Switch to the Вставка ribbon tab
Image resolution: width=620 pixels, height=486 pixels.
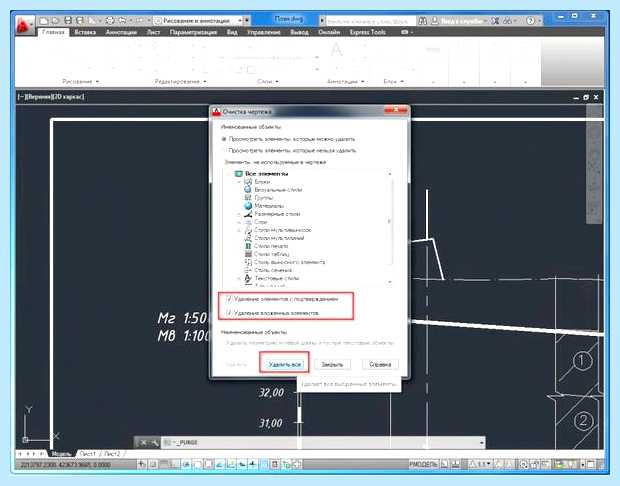85,32
